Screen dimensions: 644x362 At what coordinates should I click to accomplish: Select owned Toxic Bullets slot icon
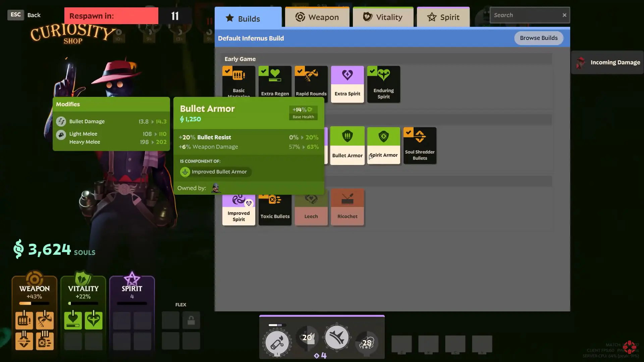coord(45,341)
